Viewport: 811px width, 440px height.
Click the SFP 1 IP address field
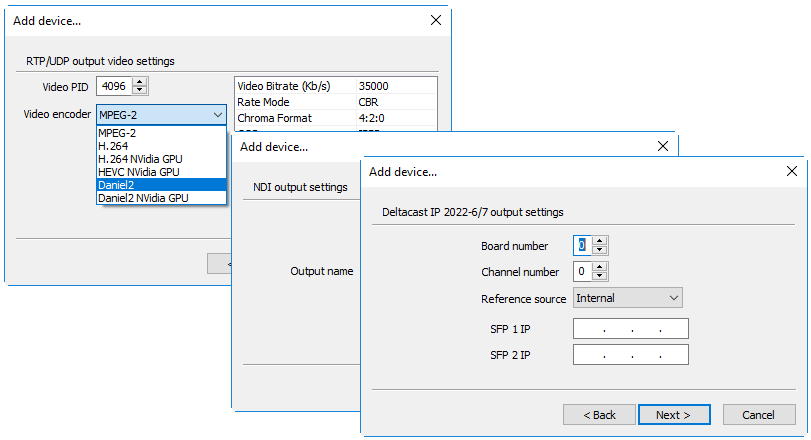tap(630, 328)
